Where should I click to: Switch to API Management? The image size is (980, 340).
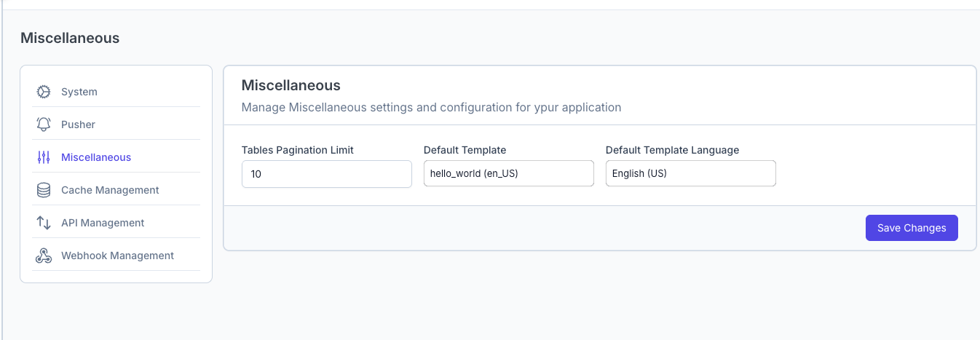click(x=116, y=223)
